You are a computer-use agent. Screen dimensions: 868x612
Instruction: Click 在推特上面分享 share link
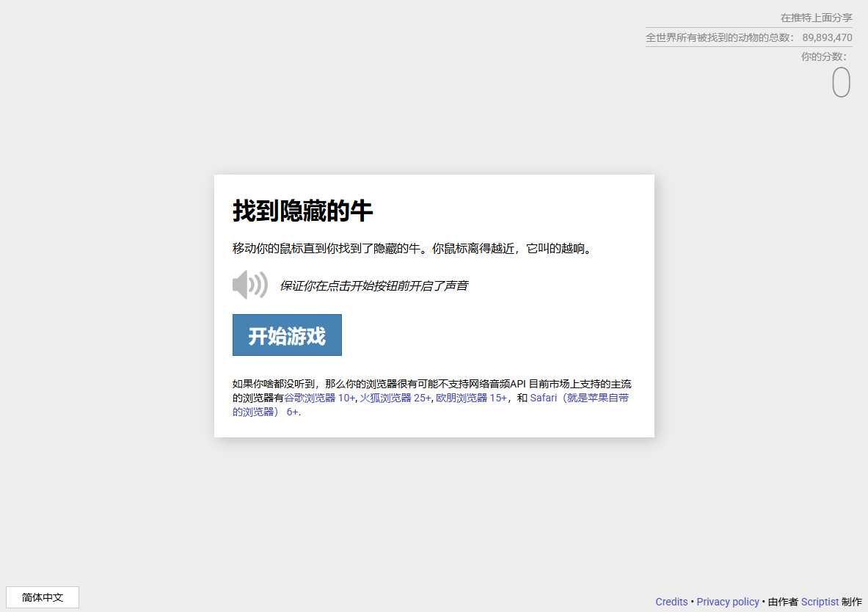coord(816,18)
